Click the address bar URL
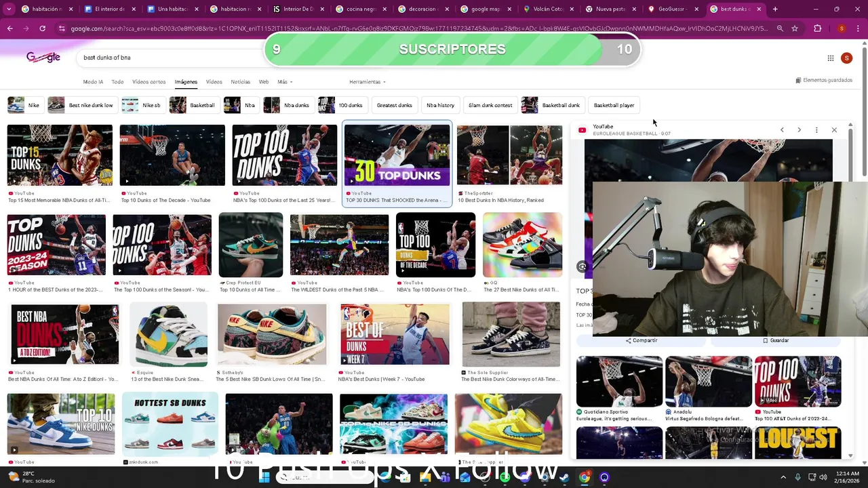 tap(419, 28)
